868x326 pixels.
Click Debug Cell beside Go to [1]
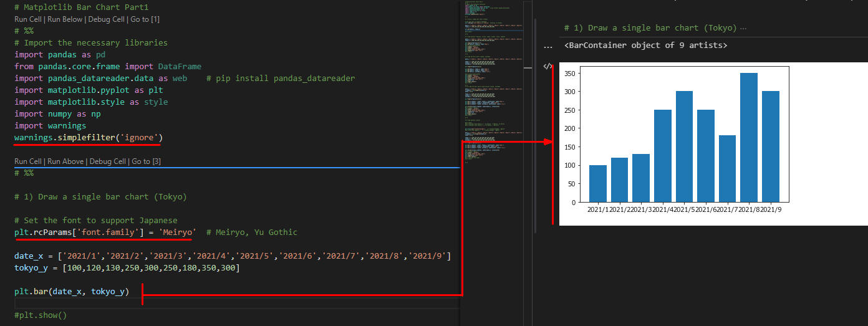(107, 19)
